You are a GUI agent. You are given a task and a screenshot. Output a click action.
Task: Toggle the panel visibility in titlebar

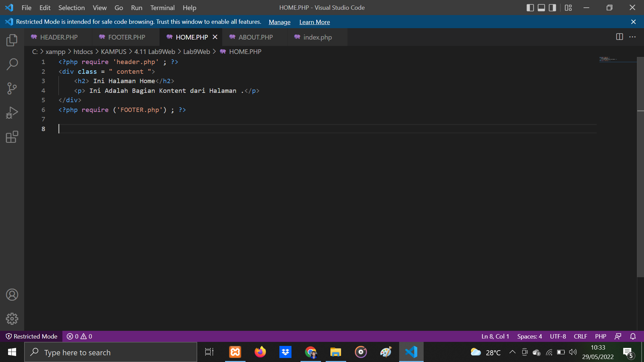pyautogui.click(x=541, y=7)
